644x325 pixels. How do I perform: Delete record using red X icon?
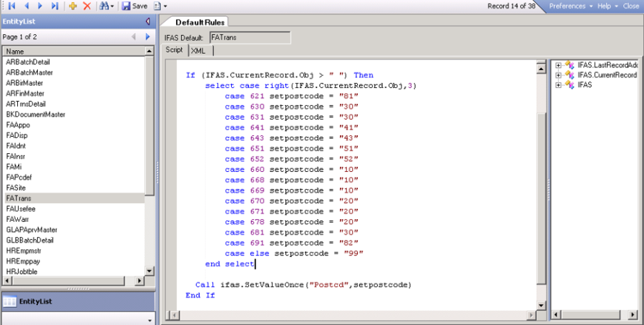[x=87, y=6]
